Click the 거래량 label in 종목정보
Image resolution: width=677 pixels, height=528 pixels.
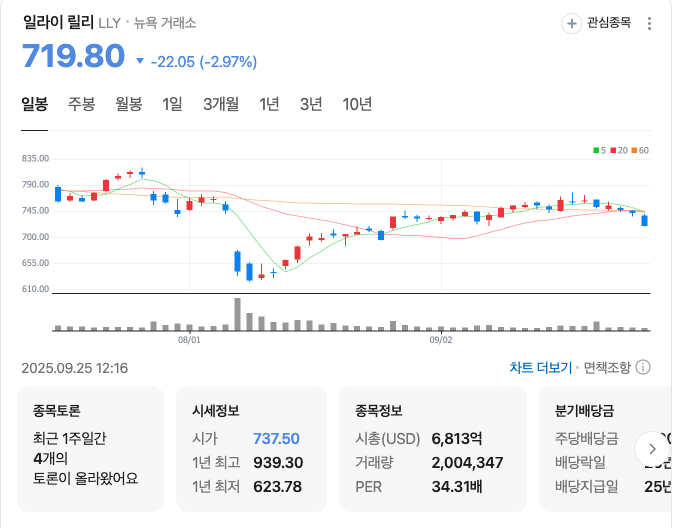point(374,463)
